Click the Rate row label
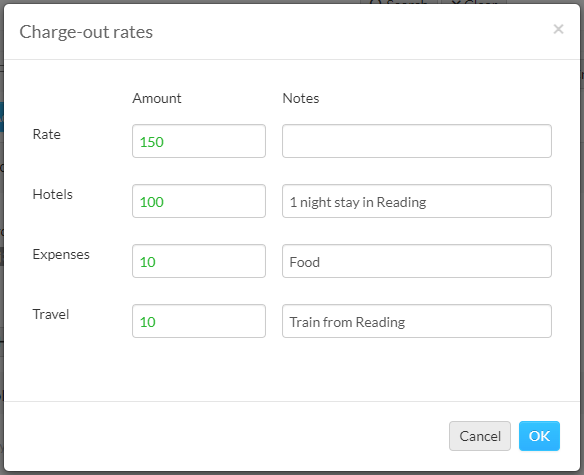This screenshot has height=475, width=584. coord(47,134)
